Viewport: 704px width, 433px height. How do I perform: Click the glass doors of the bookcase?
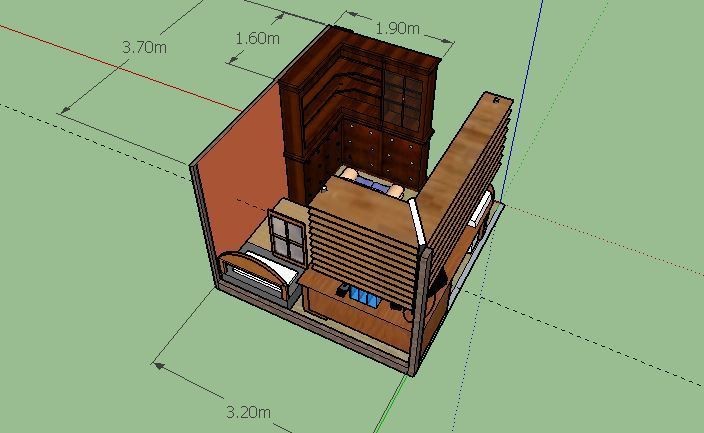click(x=403, y=101)
